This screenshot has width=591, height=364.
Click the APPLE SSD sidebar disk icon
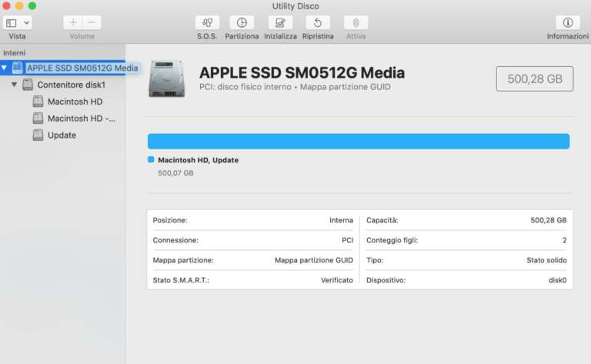coord(18,68)
